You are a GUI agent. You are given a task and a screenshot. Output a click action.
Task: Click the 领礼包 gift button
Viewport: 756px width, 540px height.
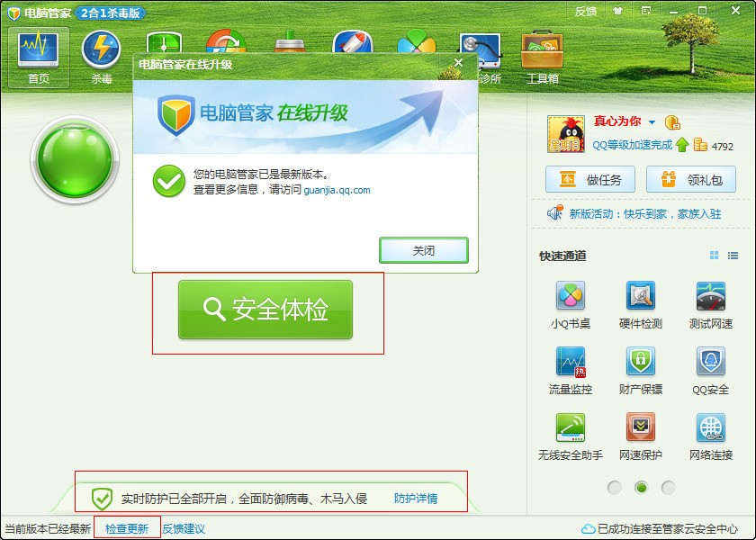691,179
